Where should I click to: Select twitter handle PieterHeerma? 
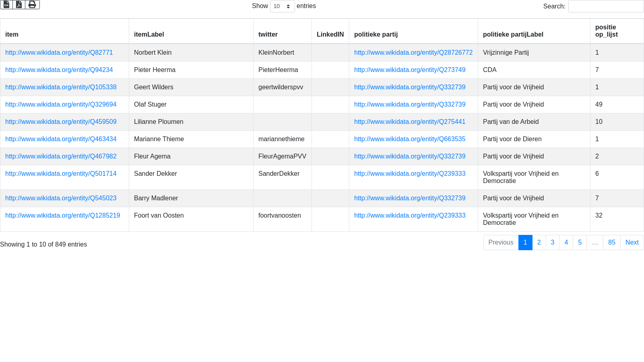pos(278,70)
